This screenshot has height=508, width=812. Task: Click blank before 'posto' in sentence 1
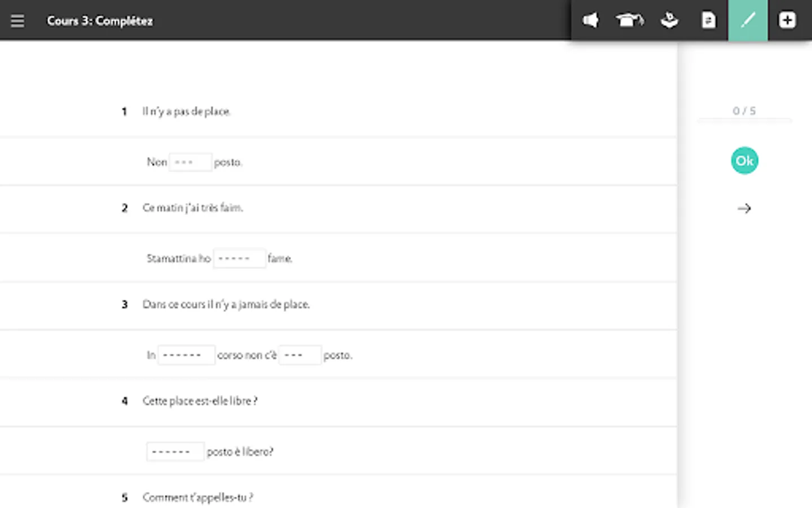pos(190,163)
